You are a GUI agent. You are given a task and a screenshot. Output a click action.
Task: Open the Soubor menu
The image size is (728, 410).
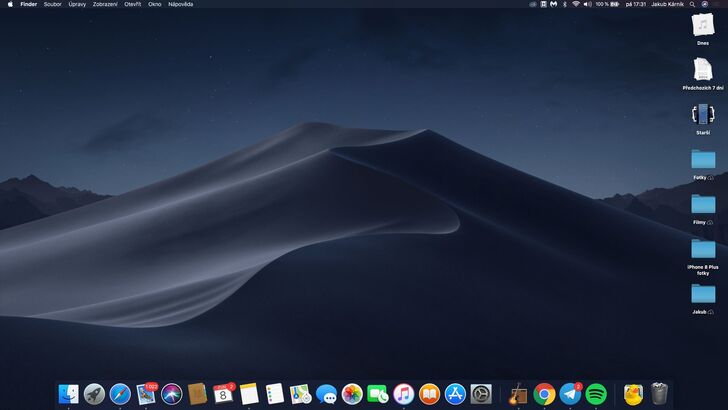(52, 4)
